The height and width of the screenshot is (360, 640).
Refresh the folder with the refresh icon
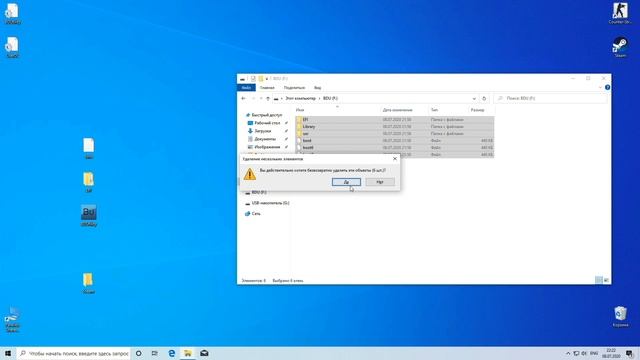484,98
